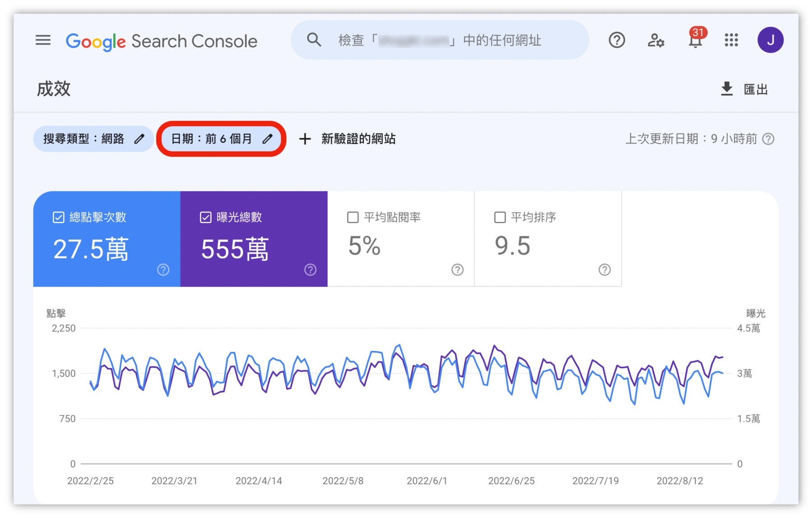This screenshot has width=812, height=518.
Task: Open notifications bell with 31 badge
Action: point(695,40)
